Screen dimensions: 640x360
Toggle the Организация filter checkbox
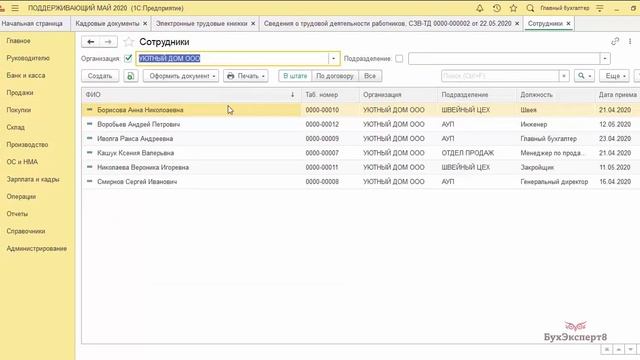(x=128, y=58)
